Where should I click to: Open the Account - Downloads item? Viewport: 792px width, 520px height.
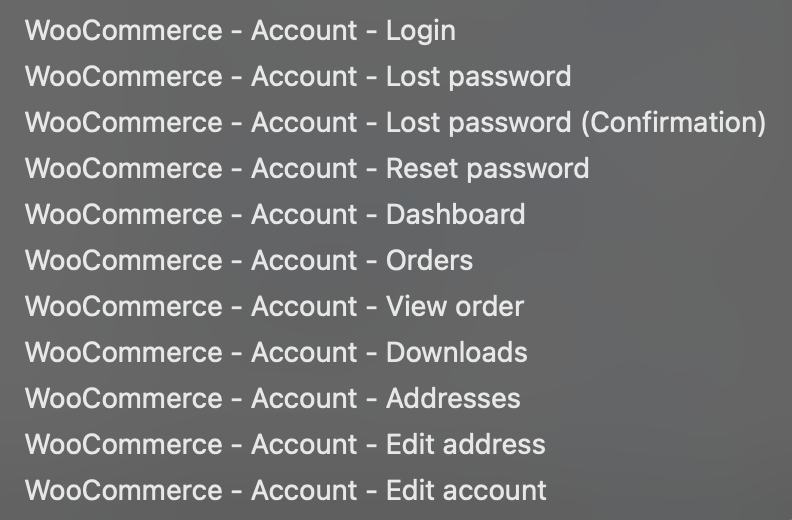[x=276, y=352]
